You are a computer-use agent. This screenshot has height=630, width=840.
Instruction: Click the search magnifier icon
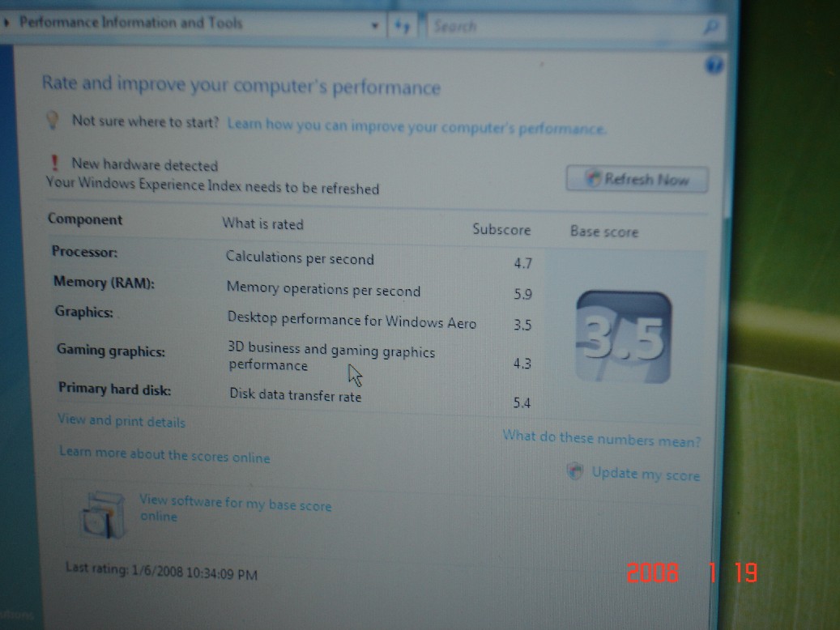(x=711, y=26)
